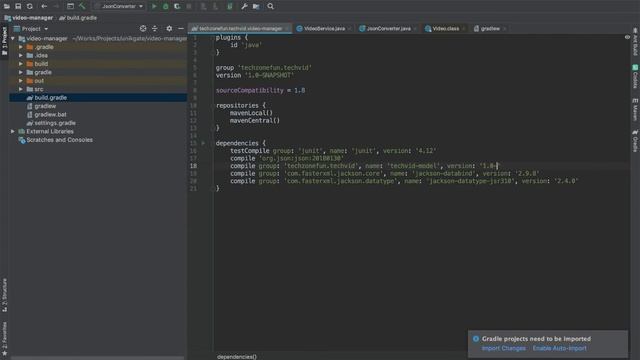This screenshot has width=640, height=360.
Task: Open the Project view selector dropdown
Action: tap(31, 29)
